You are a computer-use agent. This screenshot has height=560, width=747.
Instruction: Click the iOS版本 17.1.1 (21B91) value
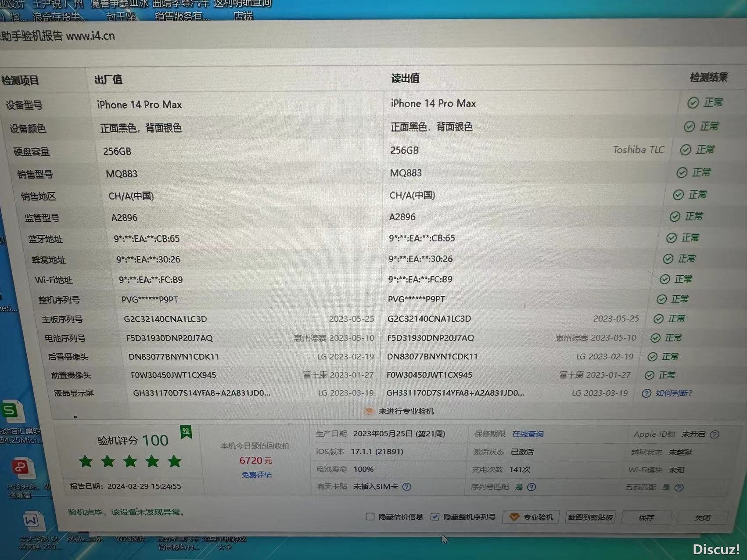[x=377, y=452]
